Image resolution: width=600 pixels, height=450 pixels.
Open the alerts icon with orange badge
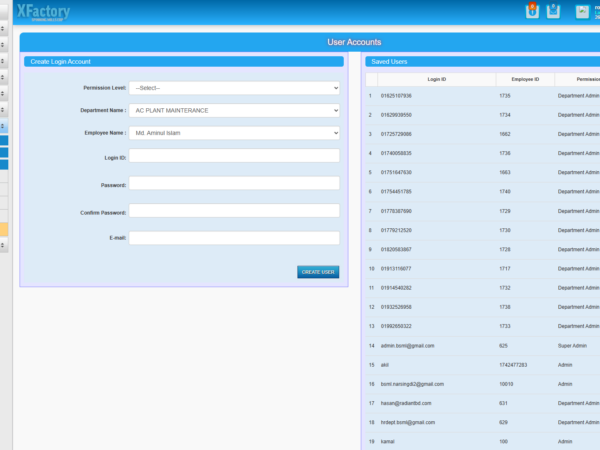point(532,11)
